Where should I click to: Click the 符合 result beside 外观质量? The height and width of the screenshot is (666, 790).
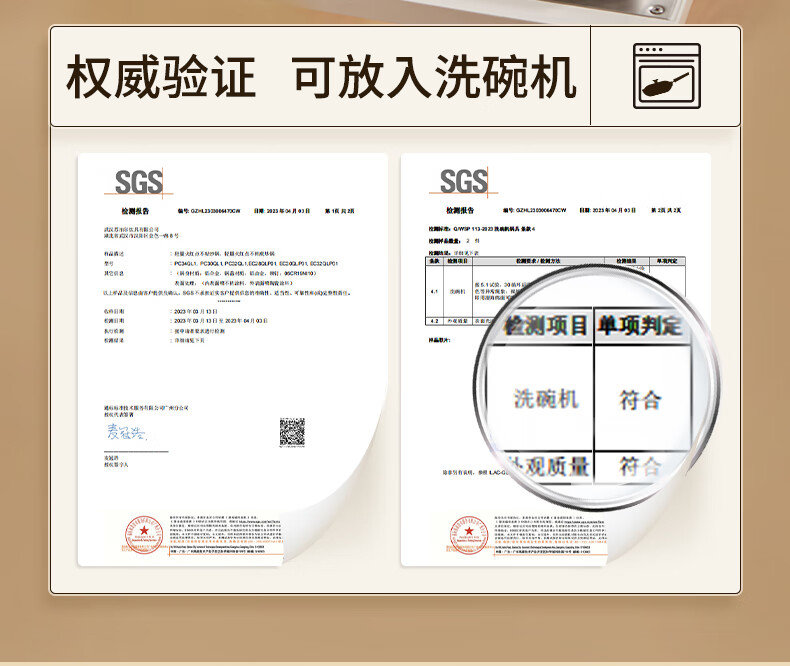pos(640,465)
